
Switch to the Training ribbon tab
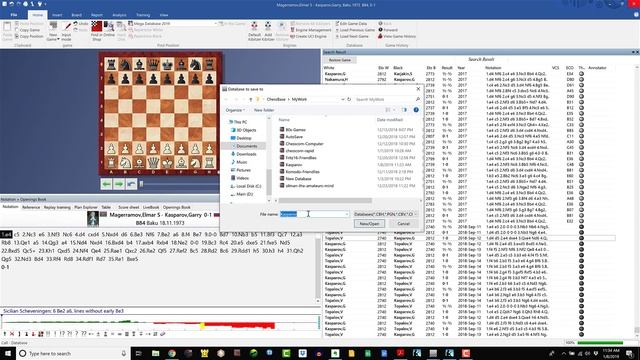click(143, 15)
